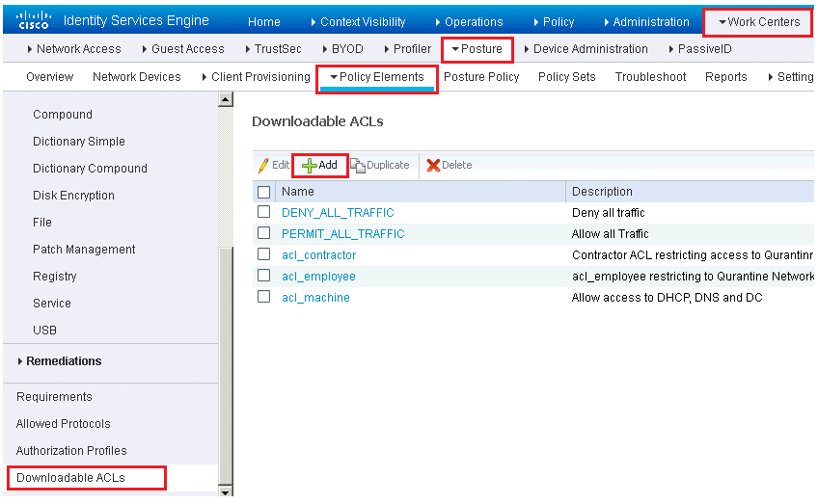Click 'Allow access to DHCP, DNS and DC'
818x504 pixels.
click(667, 298)
